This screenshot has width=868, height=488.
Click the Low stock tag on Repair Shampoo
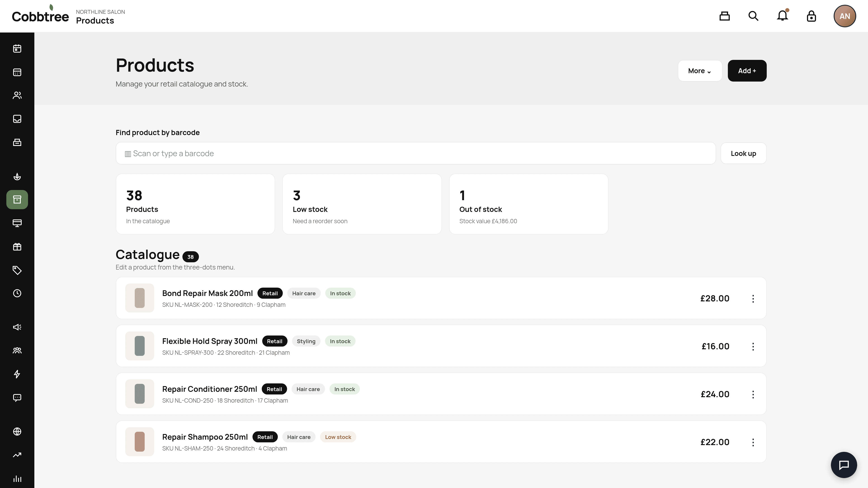point(338,437)
